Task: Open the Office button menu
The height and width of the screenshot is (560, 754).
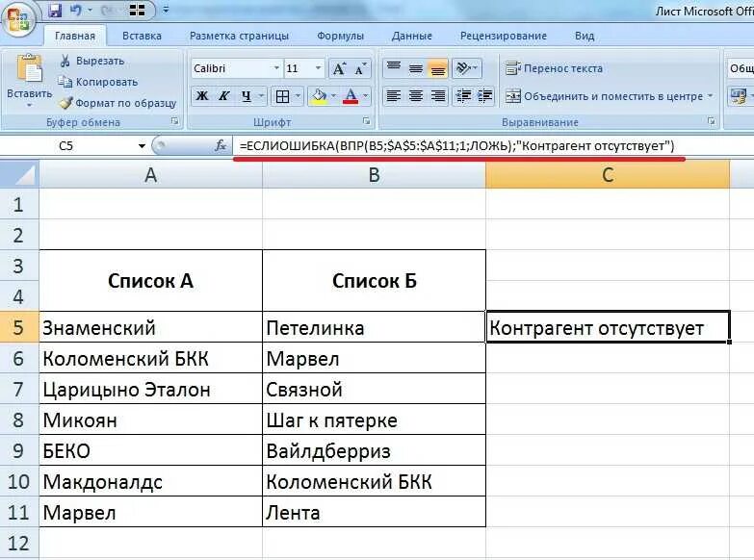Action: coord(18,20)
